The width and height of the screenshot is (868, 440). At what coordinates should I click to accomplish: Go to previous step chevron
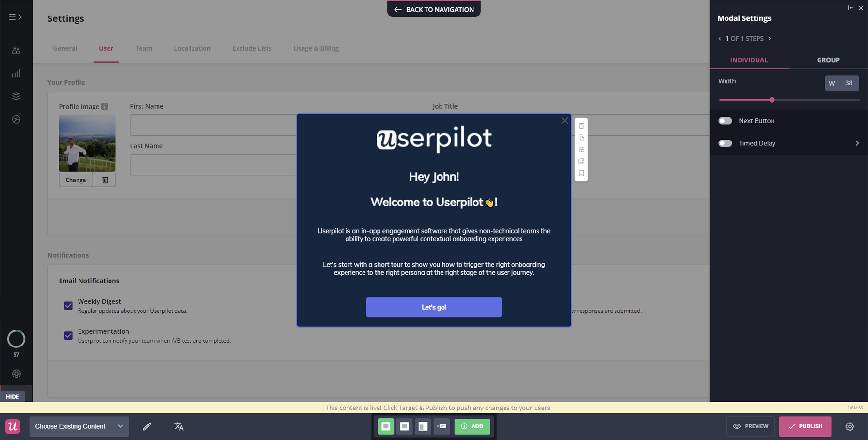point(720,39)
